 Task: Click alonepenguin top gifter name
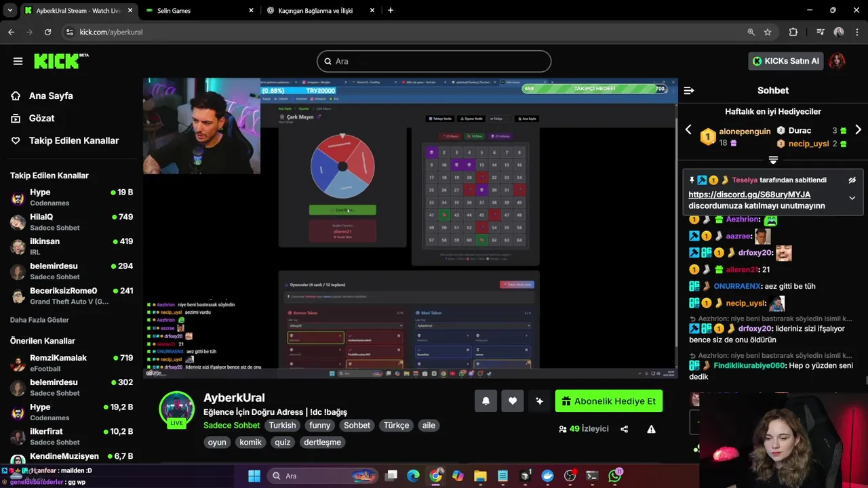[745, 131]
